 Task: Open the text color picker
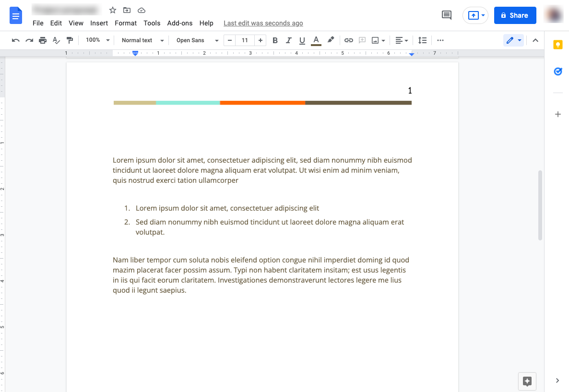tap(316, 40)
